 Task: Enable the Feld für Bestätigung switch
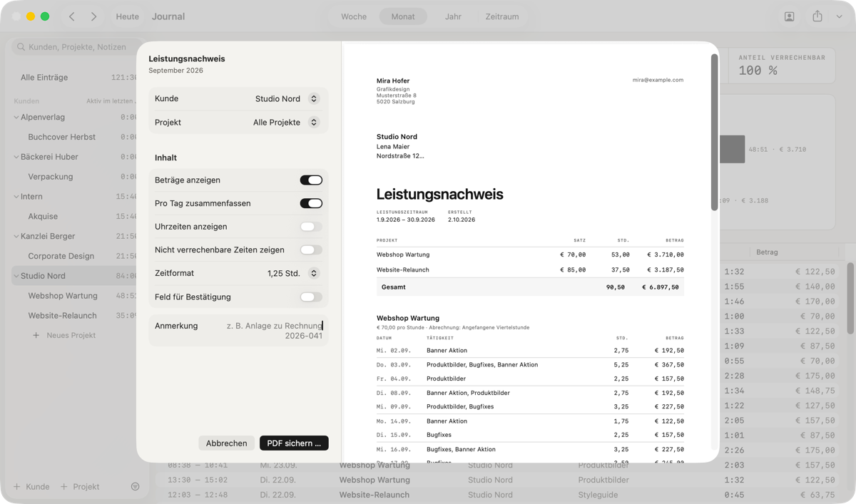click(311, 297)
